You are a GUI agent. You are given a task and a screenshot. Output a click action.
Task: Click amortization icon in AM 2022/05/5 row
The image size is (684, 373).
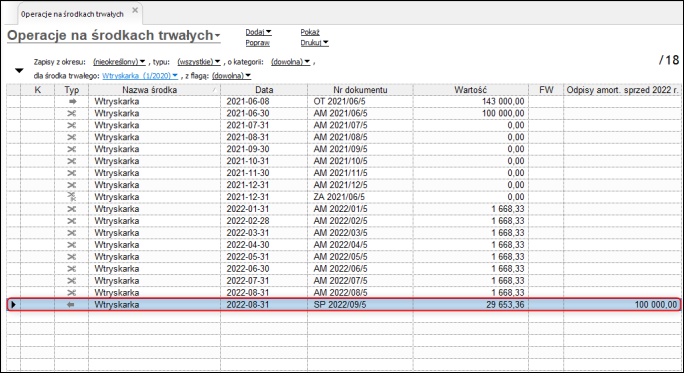(72, 257)
